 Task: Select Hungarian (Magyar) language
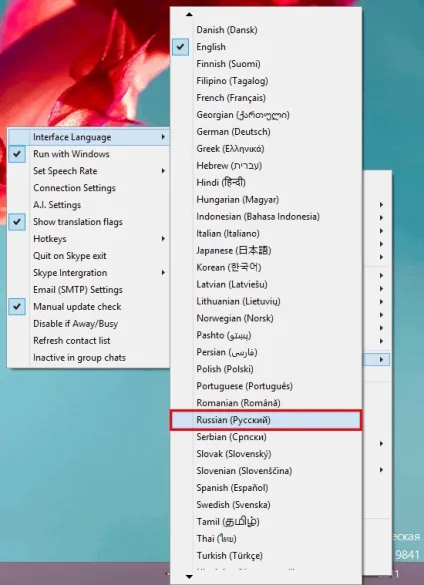coord(266,200)
